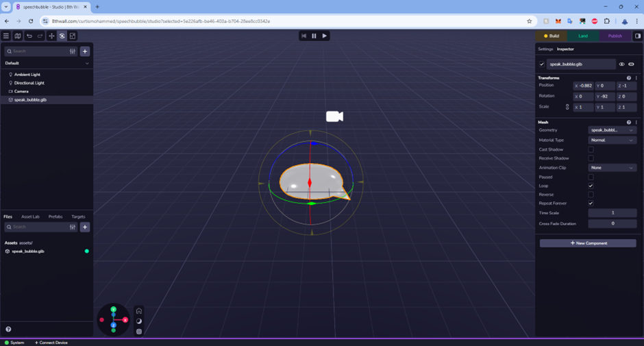644x346 pixels.
Task: Click the Publish button
Action: (x=615, y=36)
